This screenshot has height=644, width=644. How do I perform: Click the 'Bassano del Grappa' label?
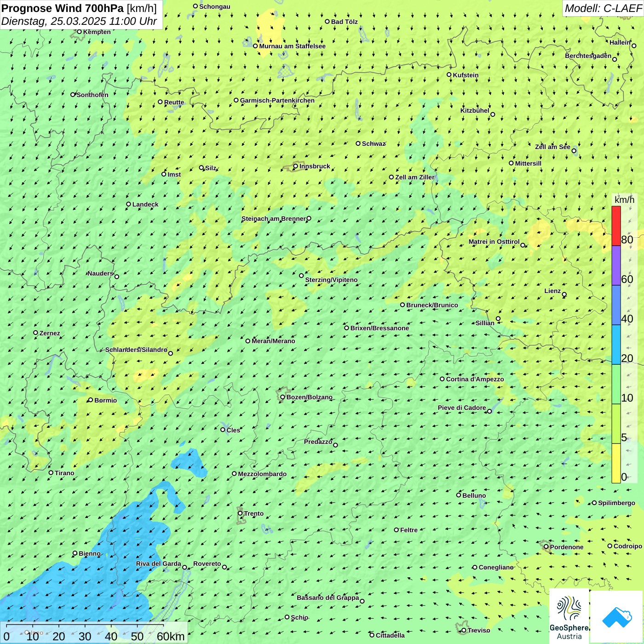(328, 598)
